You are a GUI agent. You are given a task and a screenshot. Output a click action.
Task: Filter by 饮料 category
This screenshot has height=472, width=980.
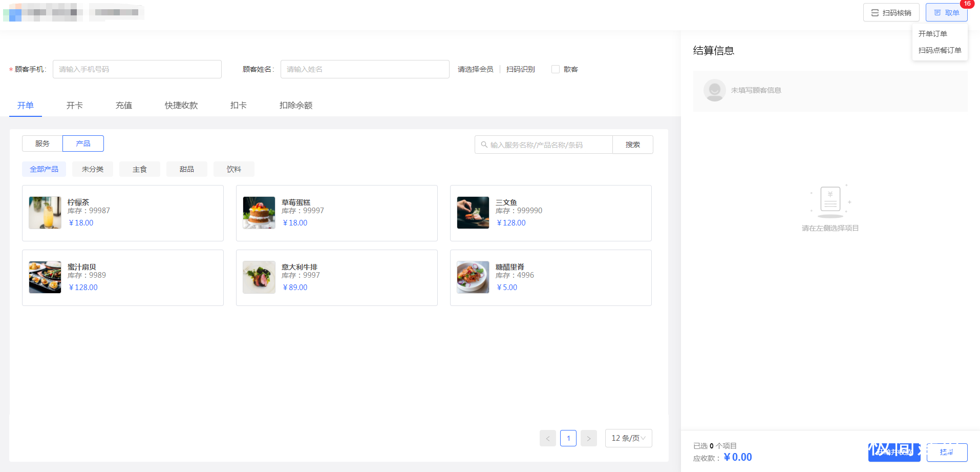pos(234,169)
